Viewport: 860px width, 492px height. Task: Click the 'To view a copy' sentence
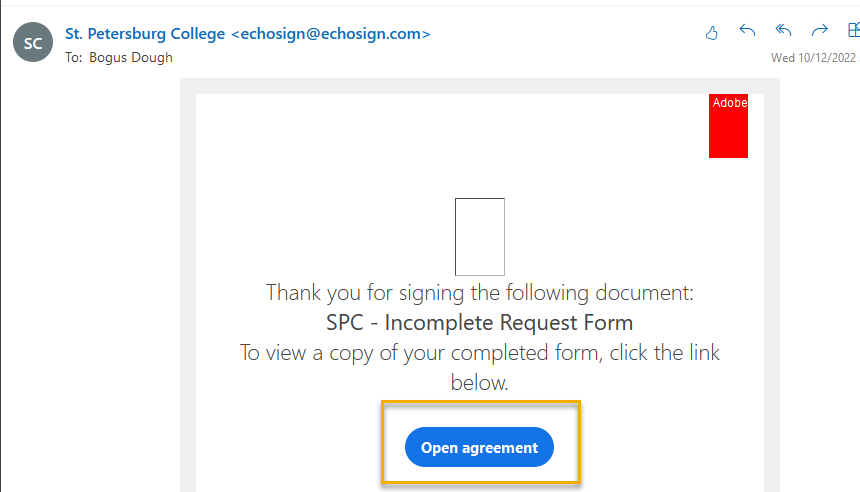click(480, 353)
